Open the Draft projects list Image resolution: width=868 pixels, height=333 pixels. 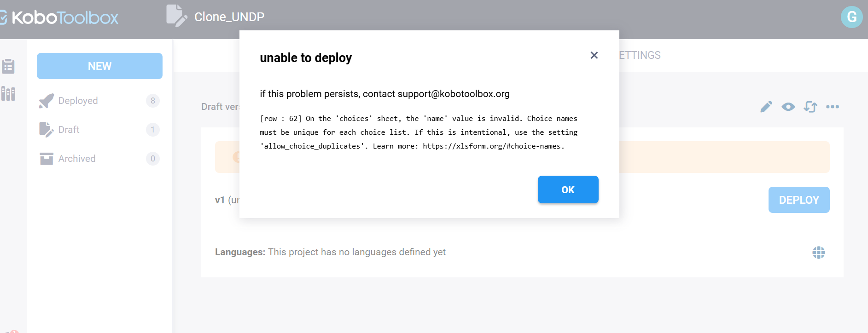(69, 130)
